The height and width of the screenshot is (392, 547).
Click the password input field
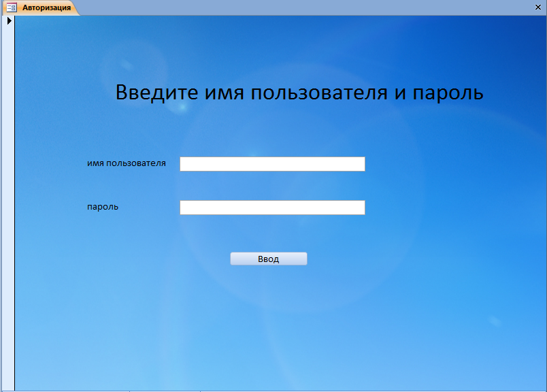pyautogui.click(x=272, y=208)
